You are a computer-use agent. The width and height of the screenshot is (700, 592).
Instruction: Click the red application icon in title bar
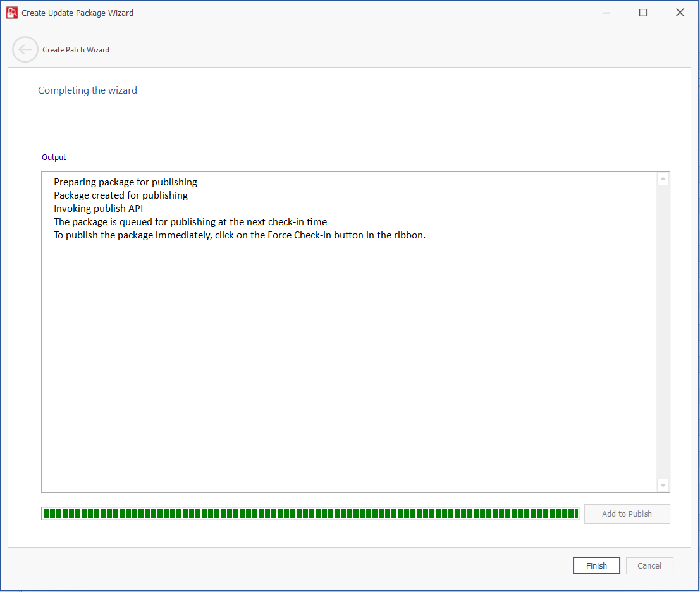click(x=11, y=13)
